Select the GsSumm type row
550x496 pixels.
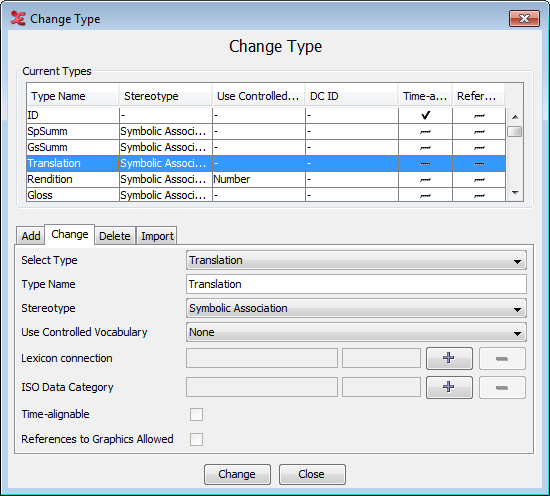click(x=266, y=147)
